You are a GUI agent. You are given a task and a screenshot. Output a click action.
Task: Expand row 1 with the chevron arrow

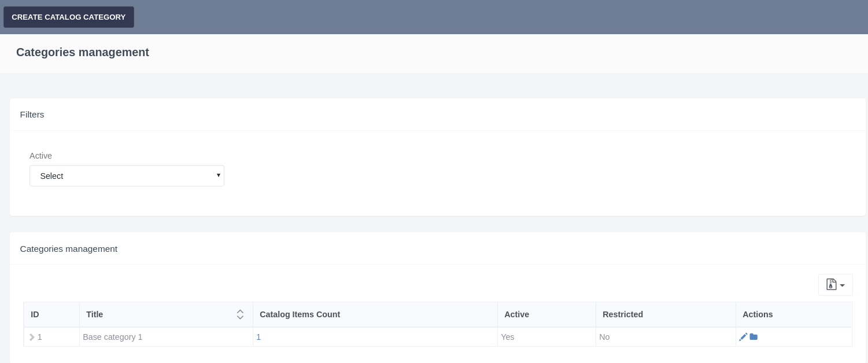click(32, 337)
